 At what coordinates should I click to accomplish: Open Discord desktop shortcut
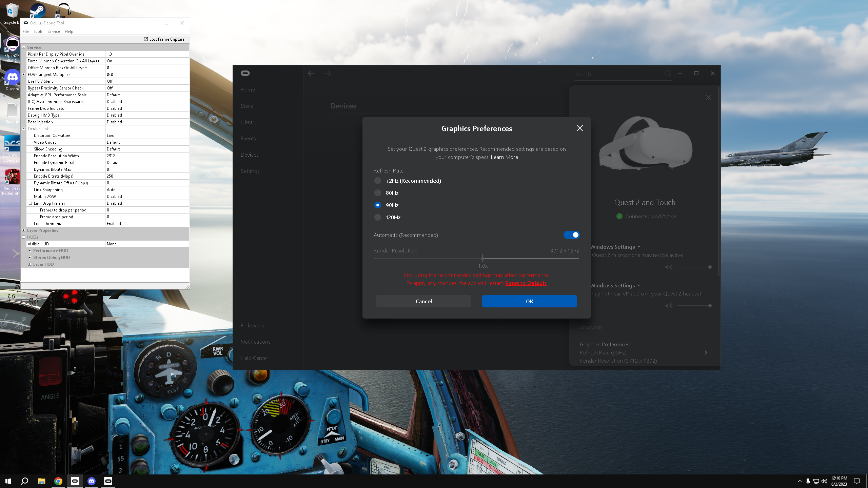click(x=12, y=80)
